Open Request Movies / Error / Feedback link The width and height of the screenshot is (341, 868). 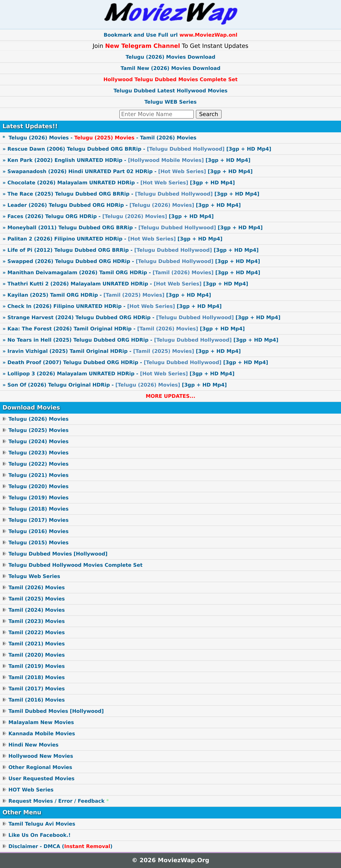point(57,801)
